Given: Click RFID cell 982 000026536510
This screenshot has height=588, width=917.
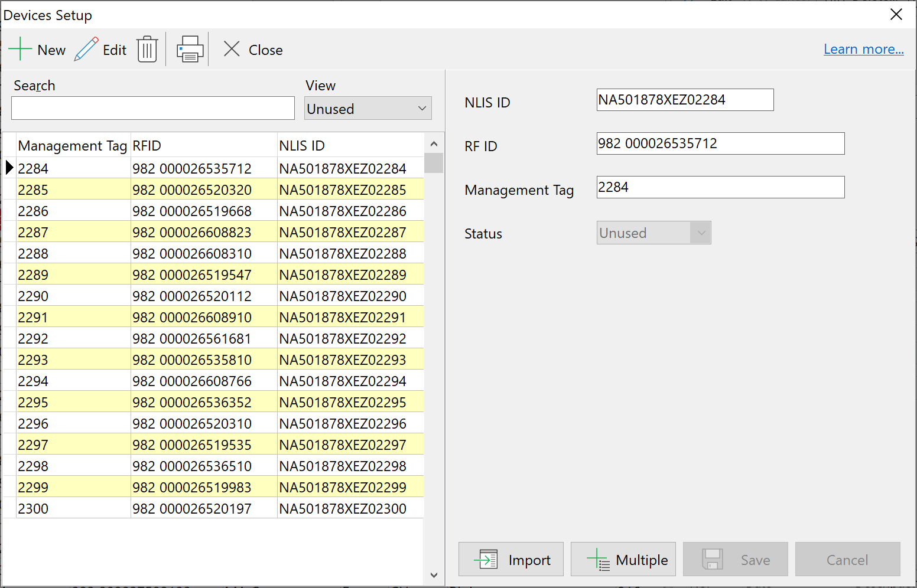Looking at the screenshot, I should coord(204,466).
